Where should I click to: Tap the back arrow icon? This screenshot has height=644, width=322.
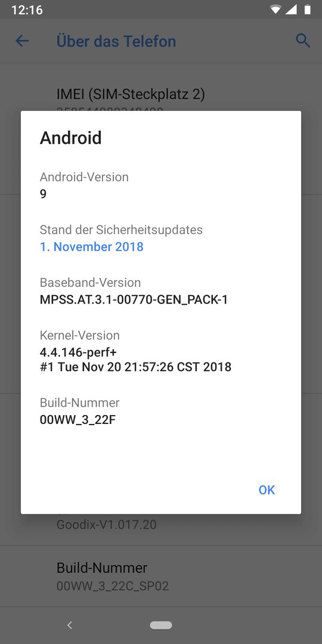coord(22,41)
